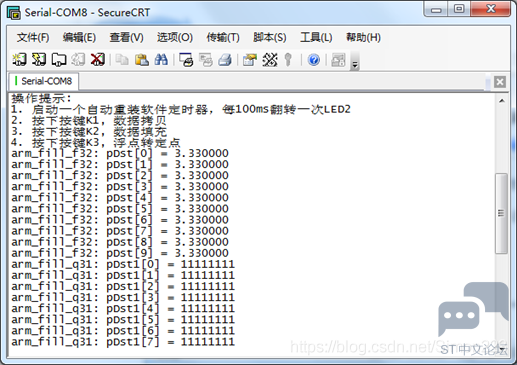517x365 pixels.
Task: Click the line pDst[9] = 3.330000
Action: click(120, 253)
